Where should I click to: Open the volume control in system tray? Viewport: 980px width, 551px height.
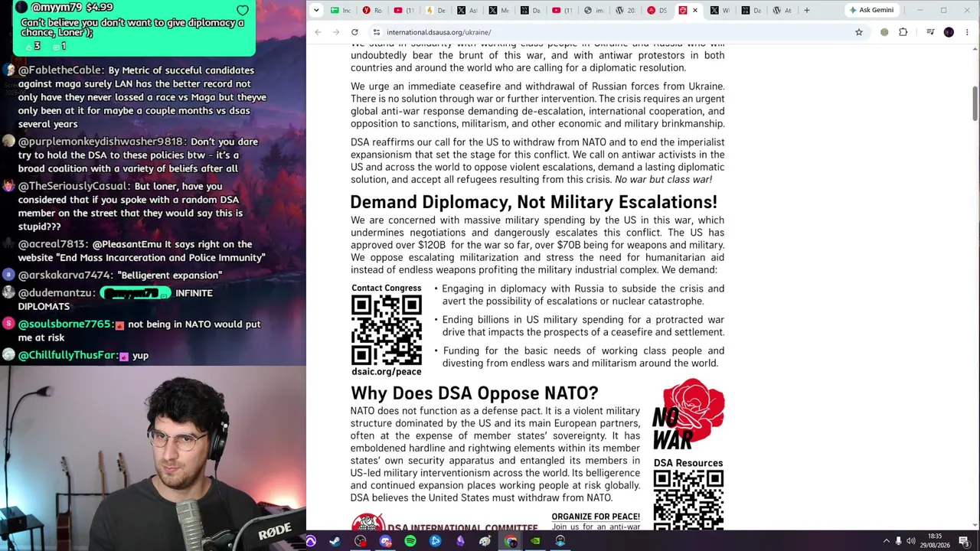(x=911, y=541)
